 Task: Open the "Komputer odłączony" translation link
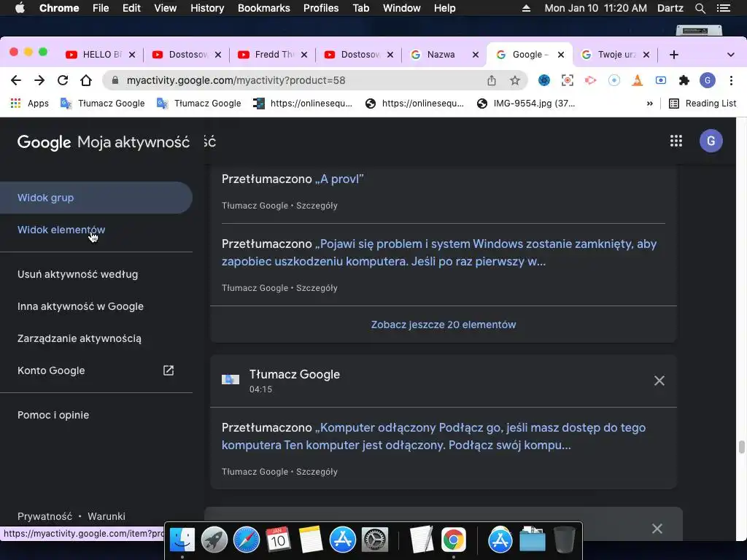pyautogui.click(x=433, y=436)
